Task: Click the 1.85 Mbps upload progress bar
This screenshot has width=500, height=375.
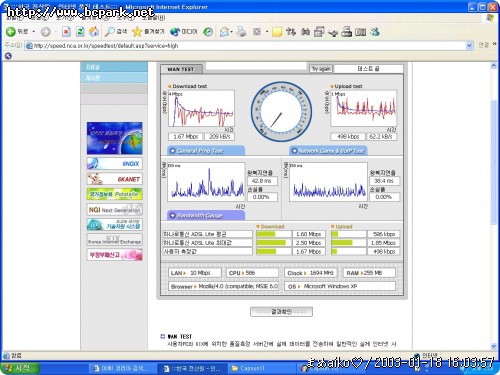Action: coord(348,243)
